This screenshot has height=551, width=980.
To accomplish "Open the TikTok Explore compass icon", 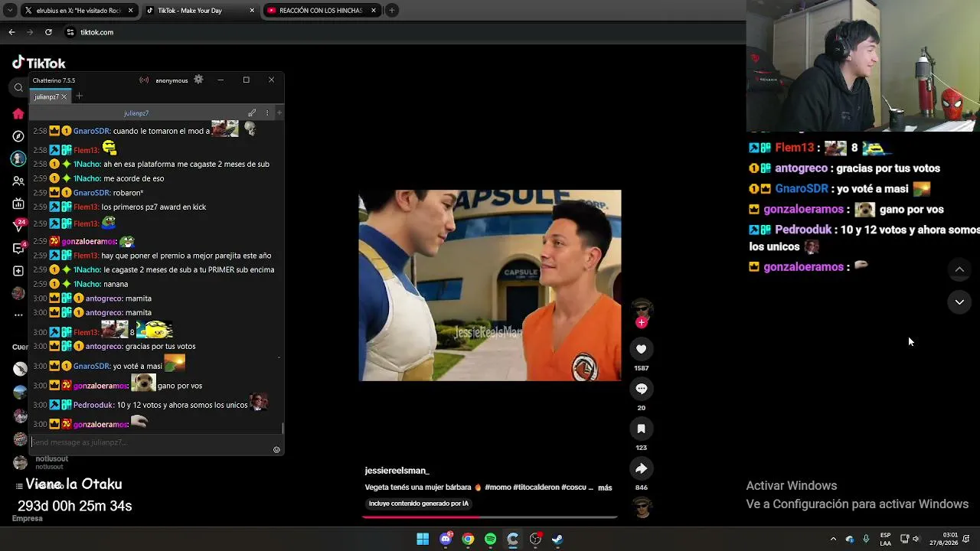I will tap(18, 136).
